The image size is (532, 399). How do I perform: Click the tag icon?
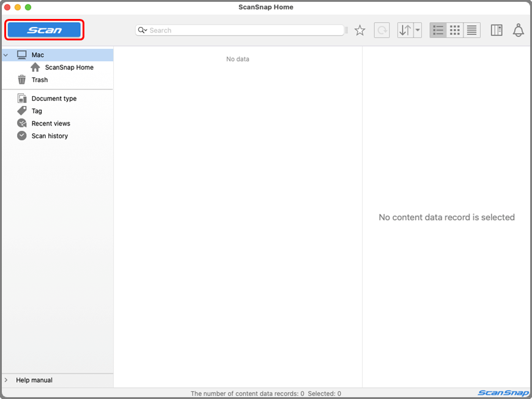coord(22,111)
